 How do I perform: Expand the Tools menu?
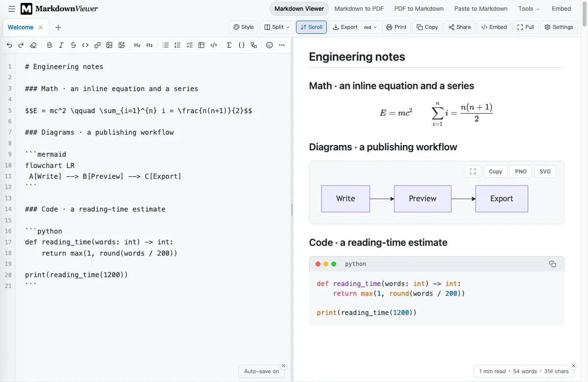point(529,9)
